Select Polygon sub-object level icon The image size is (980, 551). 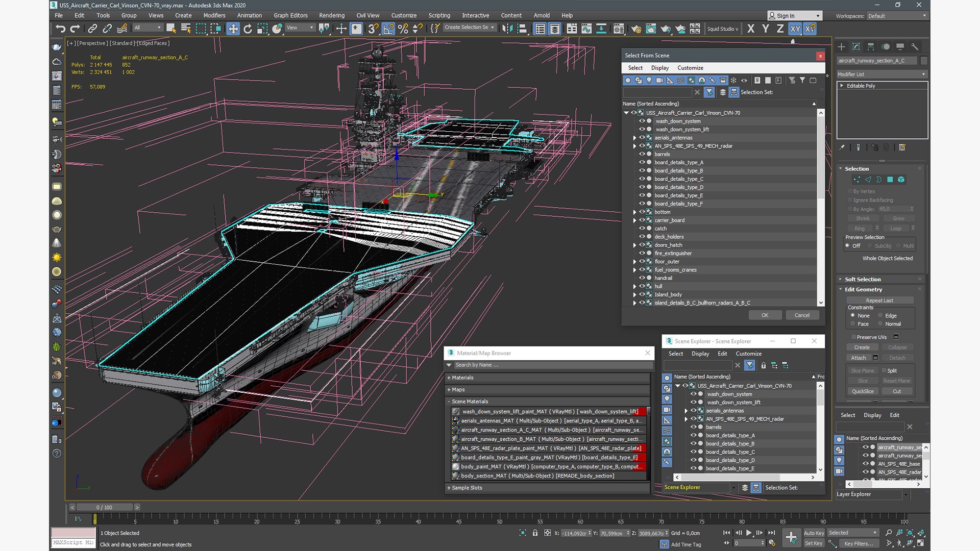click(890, 180)
